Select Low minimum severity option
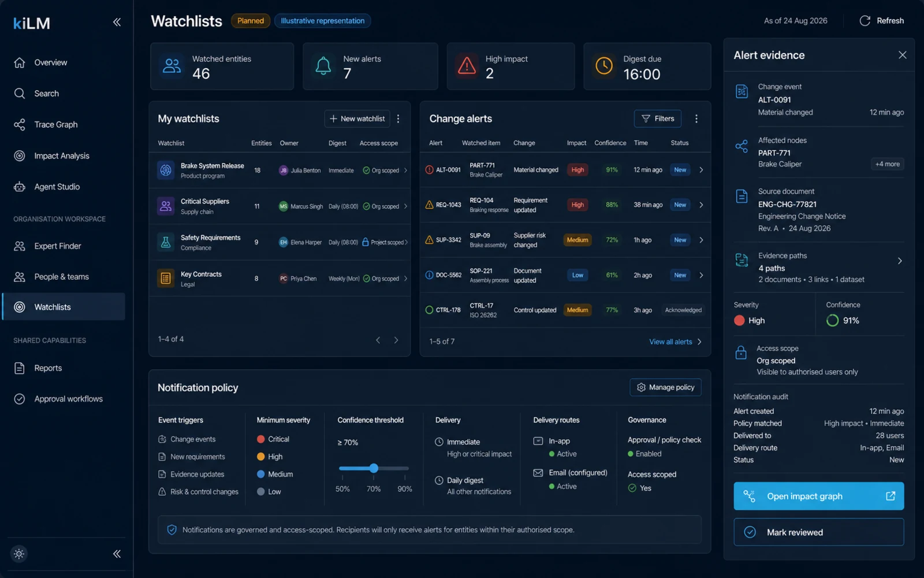 (269, 492)
